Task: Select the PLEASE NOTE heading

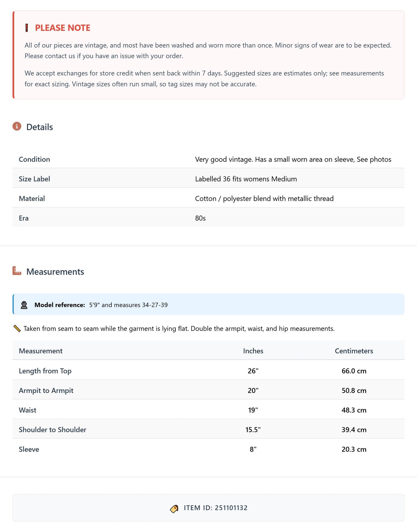Action: (x=63, y=28)
